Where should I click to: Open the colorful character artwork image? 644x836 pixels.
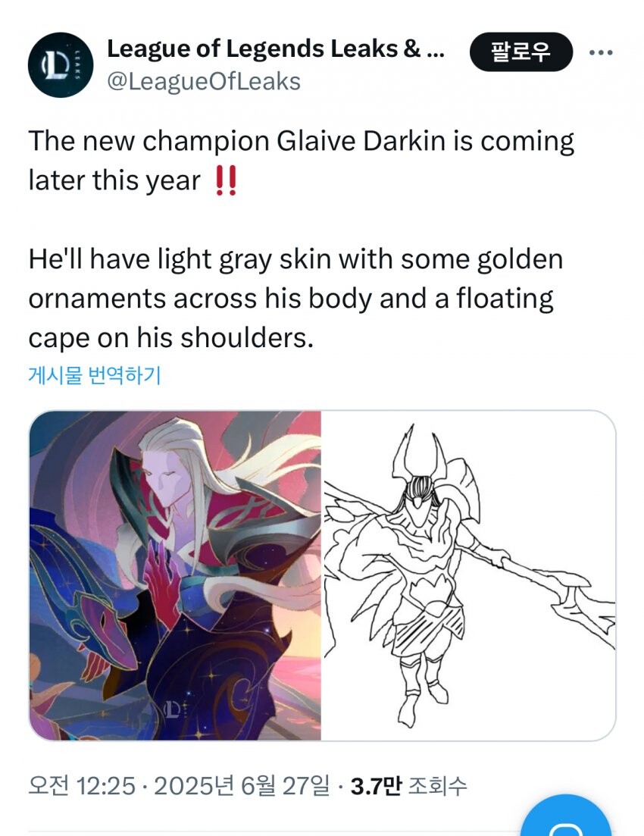[175, 575]
